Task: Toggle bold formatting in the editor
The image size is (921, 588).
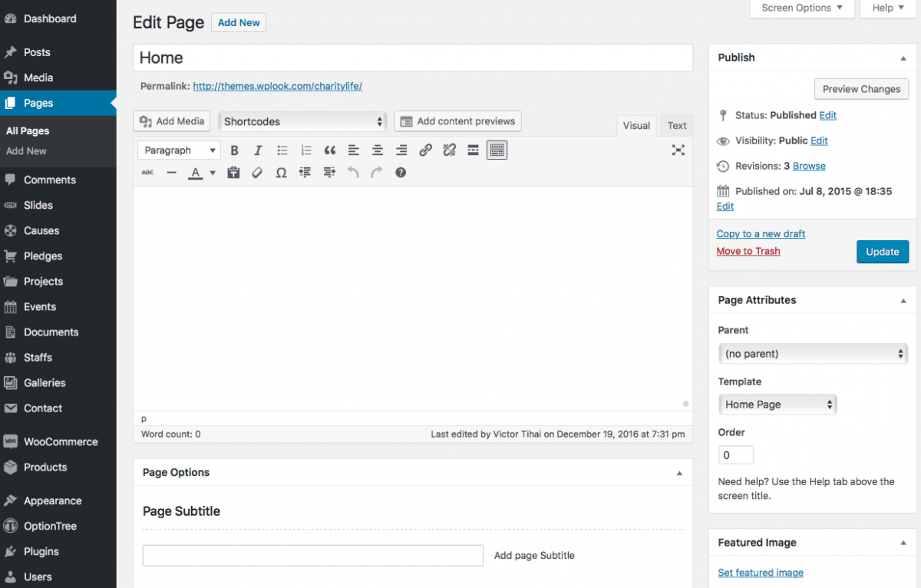Action: coord(234,150)
